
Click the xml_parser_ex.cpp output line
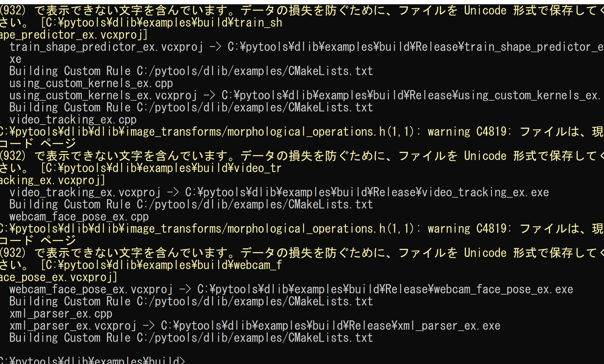click(x=61, y=314)
